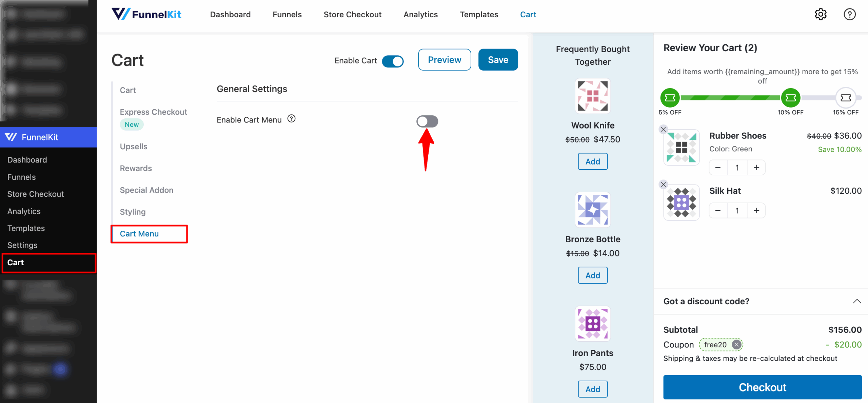
Task: Click the help question mark icon
Action: click(x=849, y=14)
